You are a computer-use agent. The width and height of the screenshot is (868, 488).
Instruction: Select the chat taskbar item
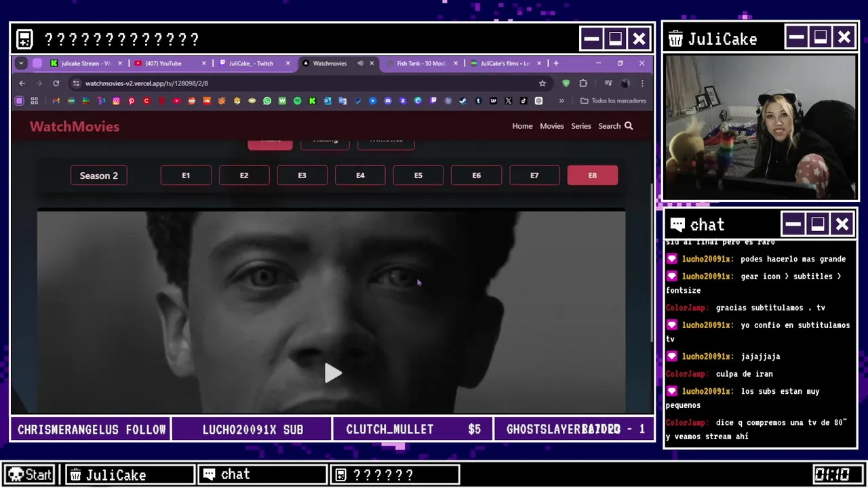coord(262,474)
